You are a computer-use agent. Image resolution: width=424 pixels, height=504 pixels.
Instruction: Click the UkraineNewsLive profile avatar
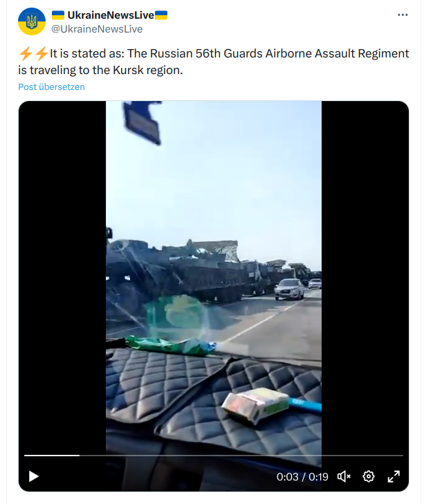point(32,21)
